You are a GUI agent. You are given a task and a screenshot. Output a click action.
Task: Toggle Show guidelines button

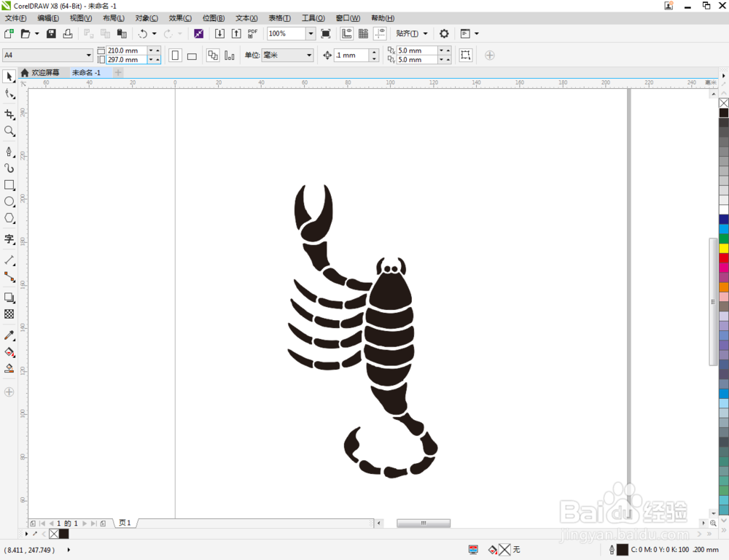point(381,34)
